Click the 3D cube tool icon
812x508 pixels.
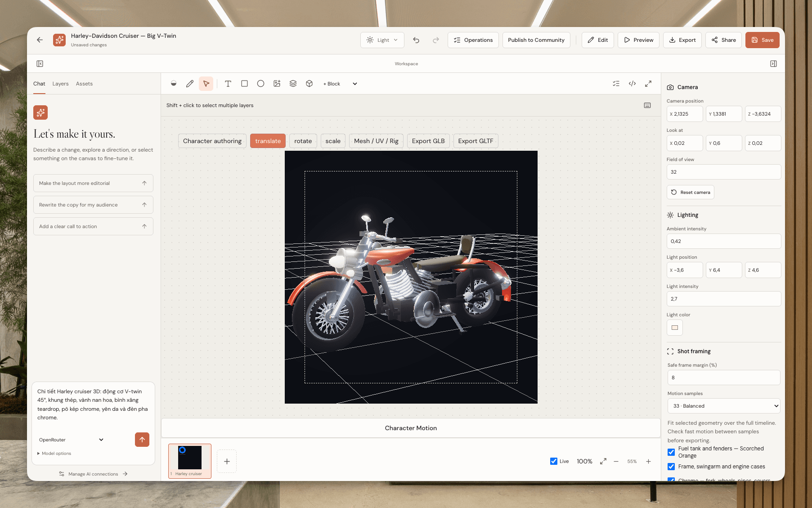[309, 84]
